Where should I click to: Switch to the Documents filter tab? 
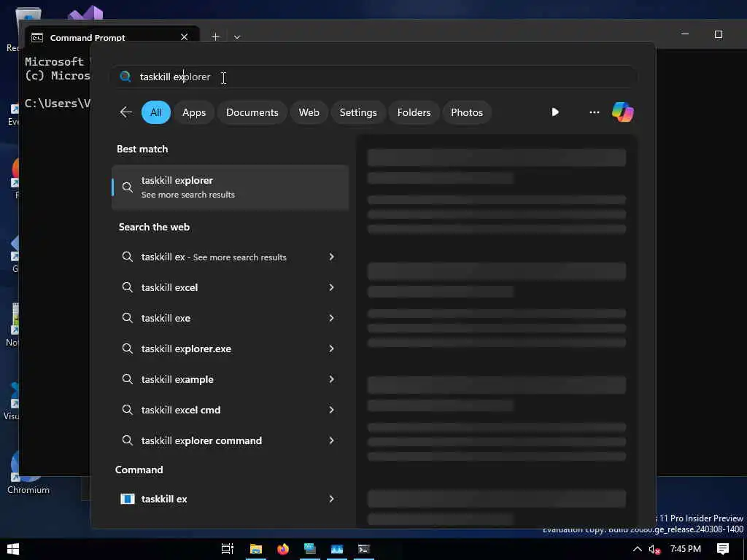pos(252,112)
